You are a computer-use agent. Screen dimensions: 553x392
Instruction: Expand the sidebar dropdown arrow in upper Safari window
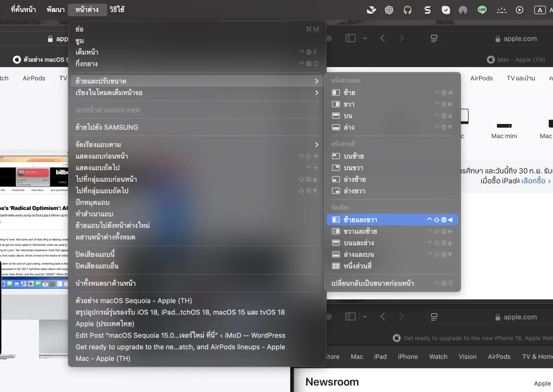365,38
